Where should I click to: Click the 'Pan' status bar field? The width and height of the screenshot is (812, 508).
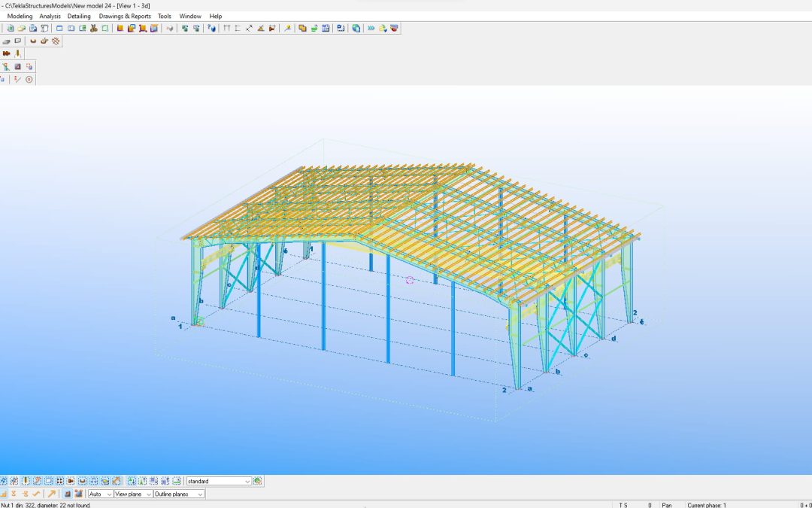point(666,505)
